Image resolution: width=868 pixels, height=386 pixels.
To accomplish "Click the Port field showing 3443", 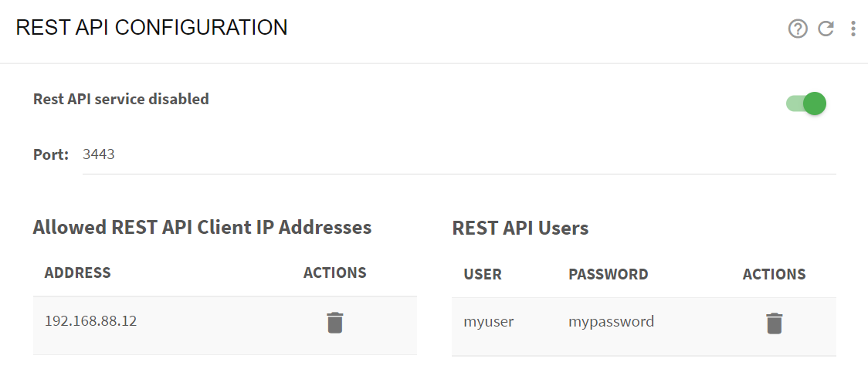I will coord(459,155).
